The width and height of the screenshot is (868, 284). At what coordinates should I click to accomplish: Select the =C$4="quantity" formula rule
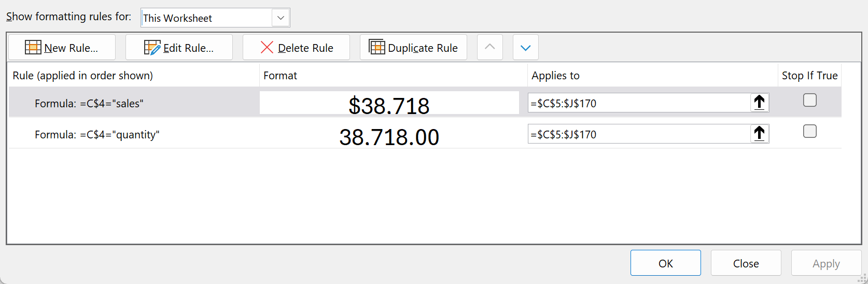click(97, 135)
